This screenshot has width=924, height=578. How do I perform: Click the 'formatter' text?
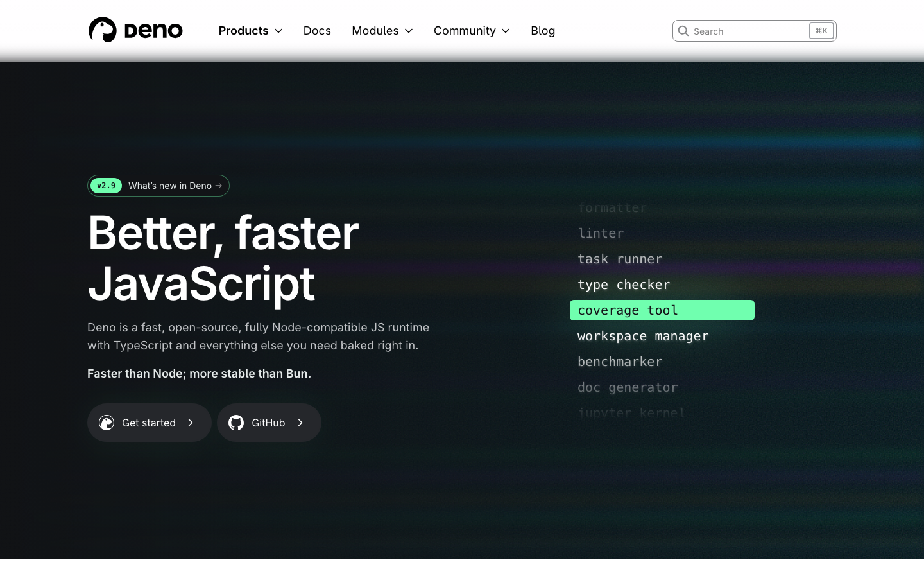click(612, 207)
